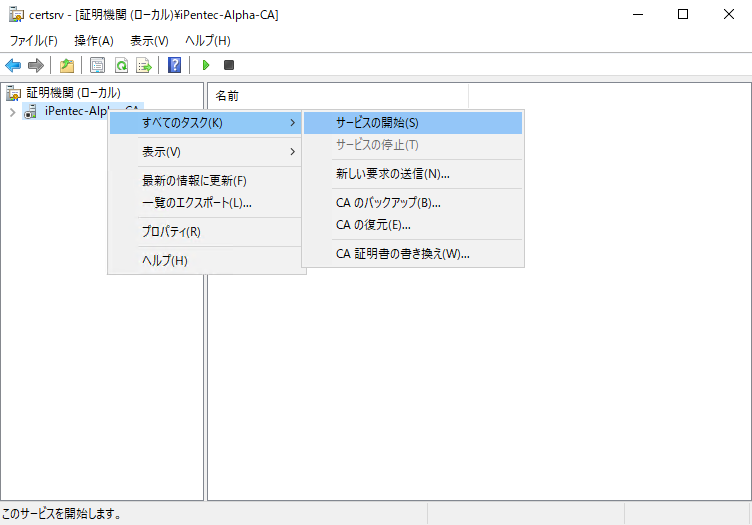
Task: Expand 表示(V) context submenu arrow
Action: (x=293, y=152)
